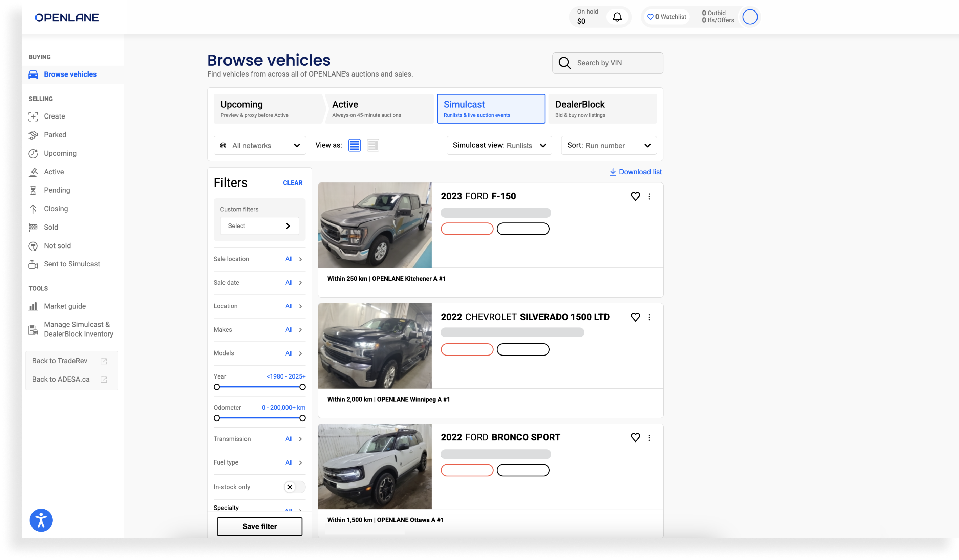Click the Year slider minimum handle

217,387
